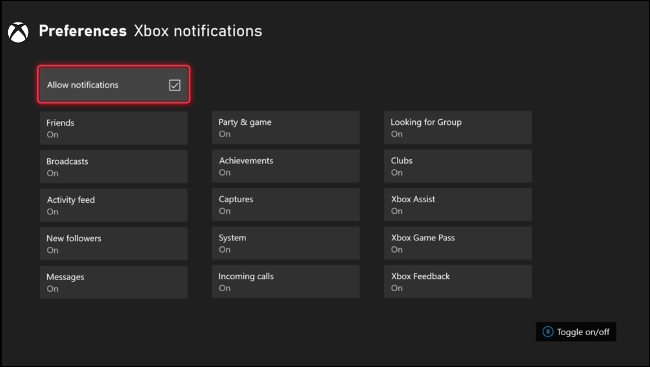
Task: Toggle Broadcasts notifications tile
Action: [x=114, y=167]
